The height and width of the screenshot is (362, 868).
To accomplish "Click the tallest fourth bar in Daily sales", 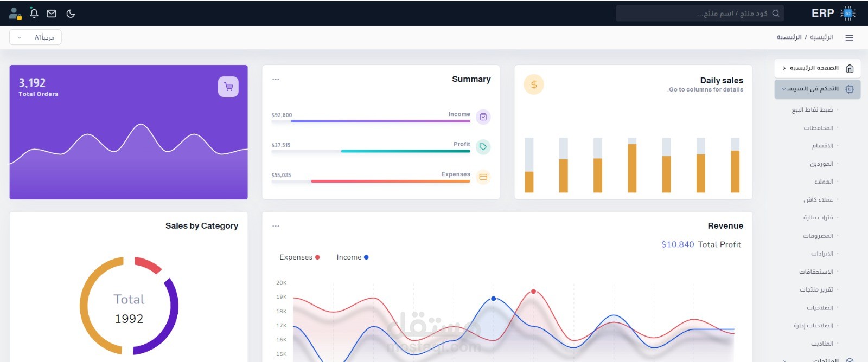I will (632, 168).
